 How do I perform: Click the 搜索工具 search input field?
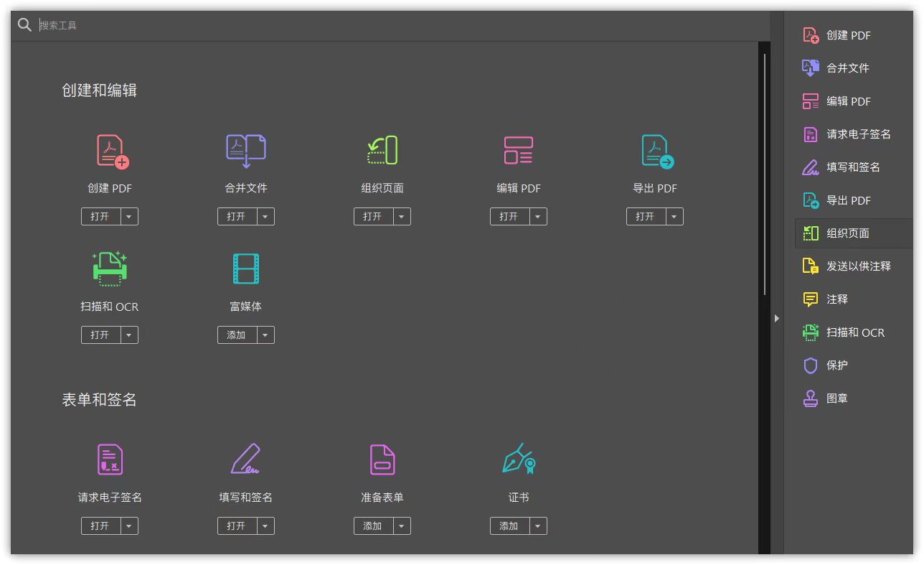click(x=402, y=25)
